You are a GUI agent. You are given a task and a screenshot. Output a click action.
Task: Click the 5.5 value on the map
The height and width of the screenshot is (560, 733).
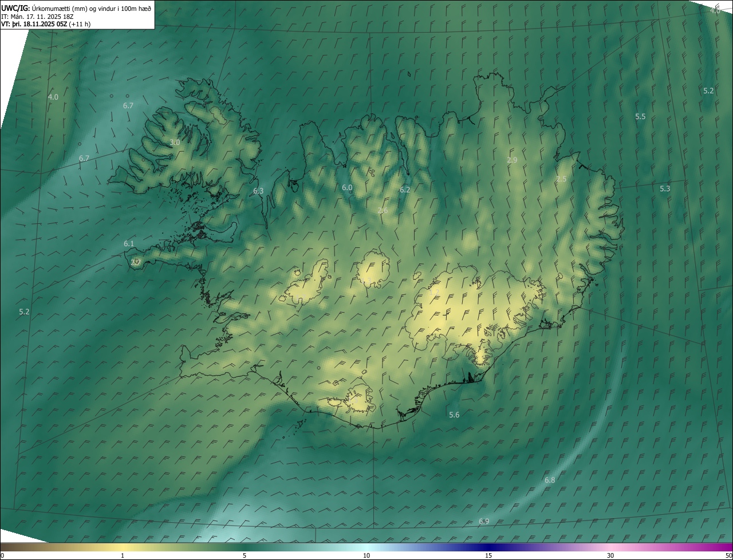click(x=640, y=117)
